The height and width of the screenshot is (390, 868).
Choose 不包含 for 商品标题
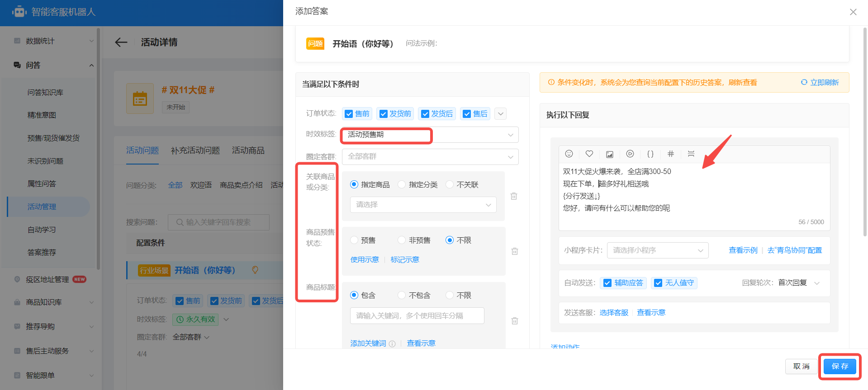point(402,295)
